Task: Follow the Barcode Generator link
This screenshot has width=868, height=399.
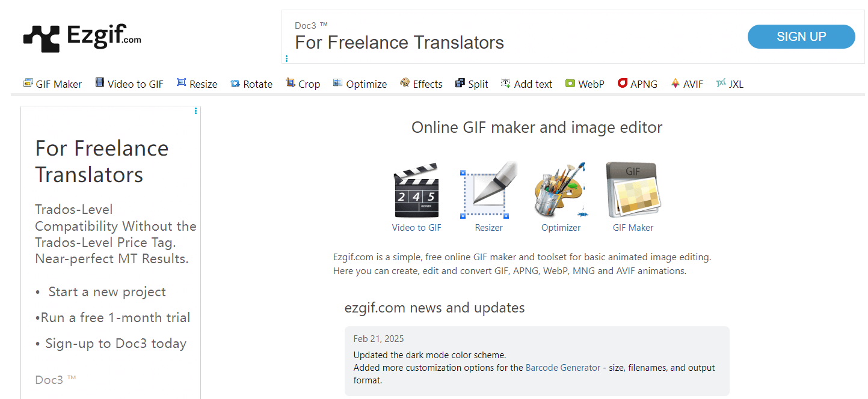Action: 562,368
